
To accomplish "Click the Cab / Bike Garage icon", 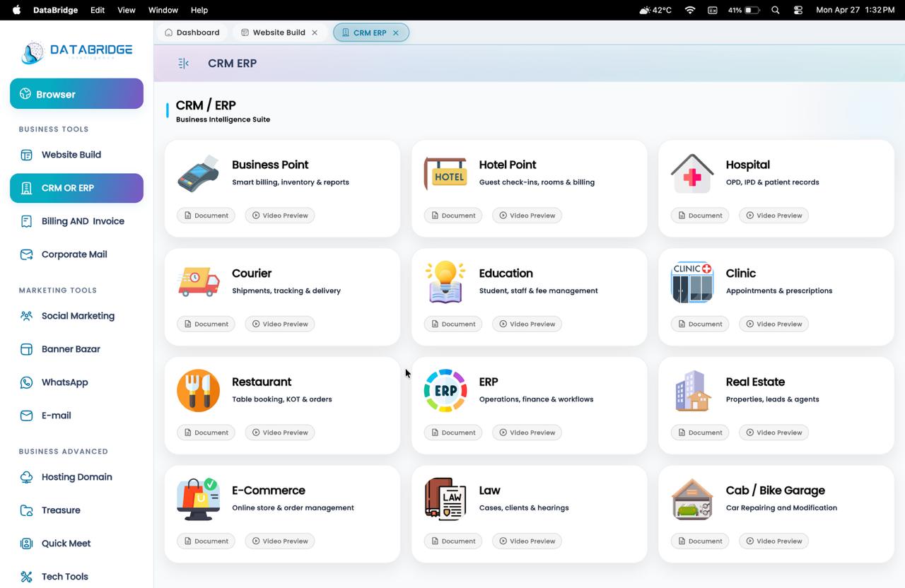I will tap(692, 499).
